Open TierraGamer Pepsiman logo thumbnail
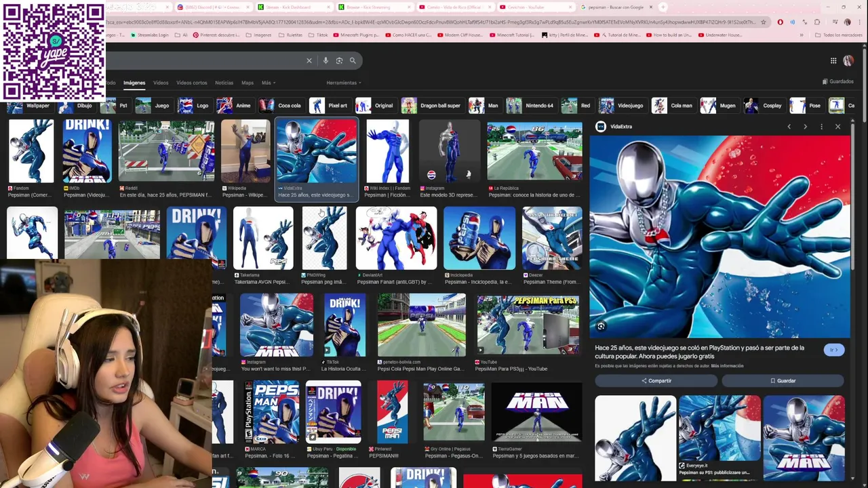This screenshot has width=868, height=488. click(536, 411)
